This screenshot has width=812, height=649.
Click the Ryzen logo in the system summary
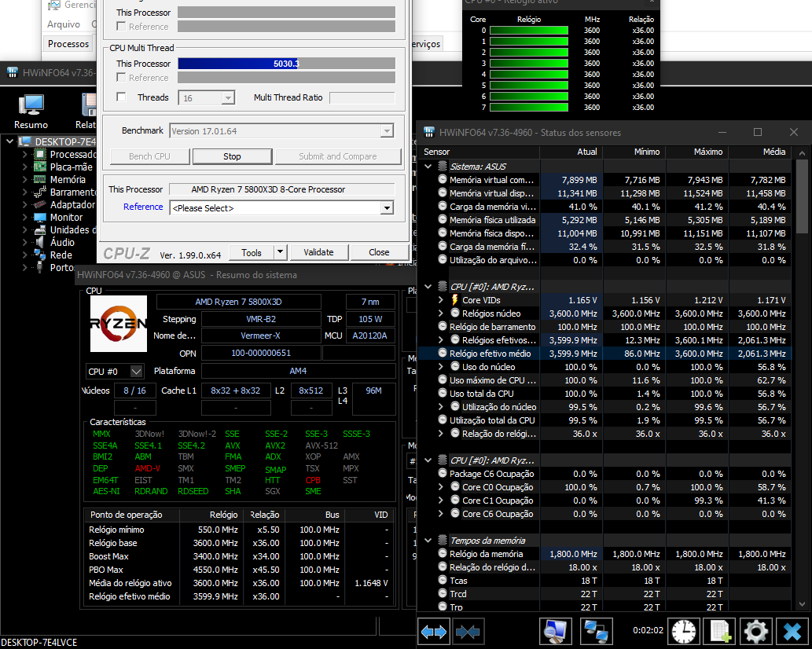(x=119, y=324)
